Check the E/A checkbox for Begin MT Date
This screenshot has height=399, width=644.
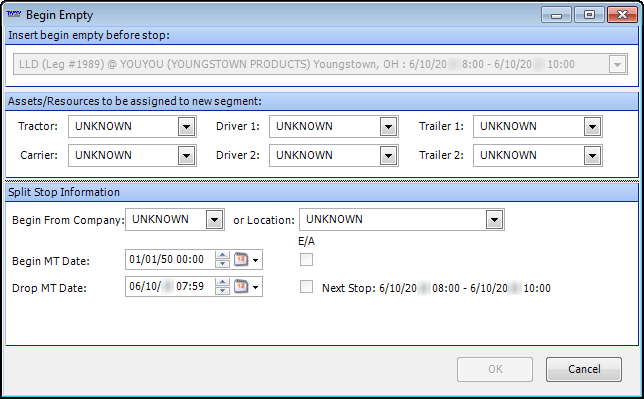(306, 260)
